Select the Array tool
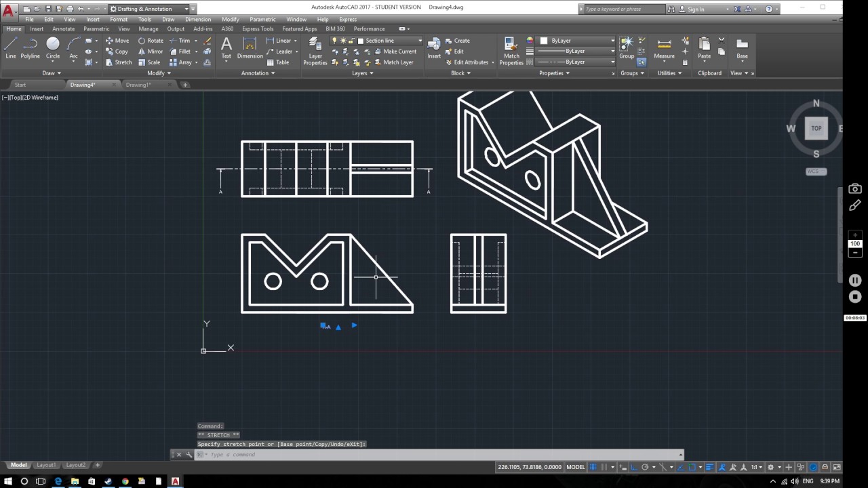The height and width of the screenshot is (488, 868). pyautogui.click(x=180, y=62)
